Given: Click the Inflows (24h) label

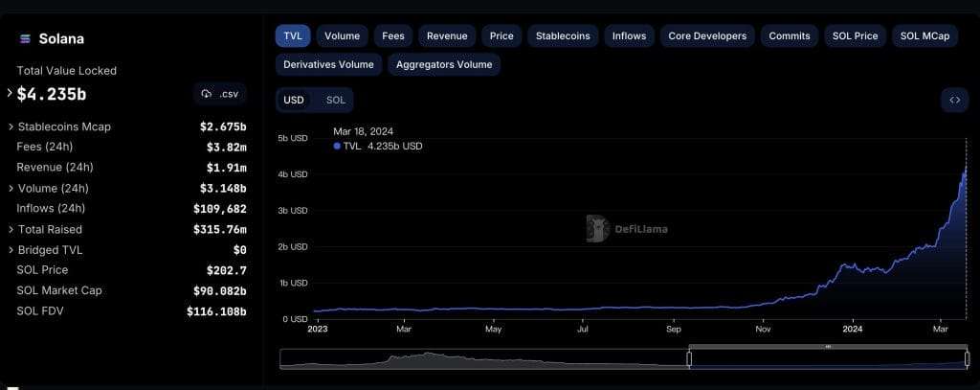Looking at the screenshot, I should point(51,209).
